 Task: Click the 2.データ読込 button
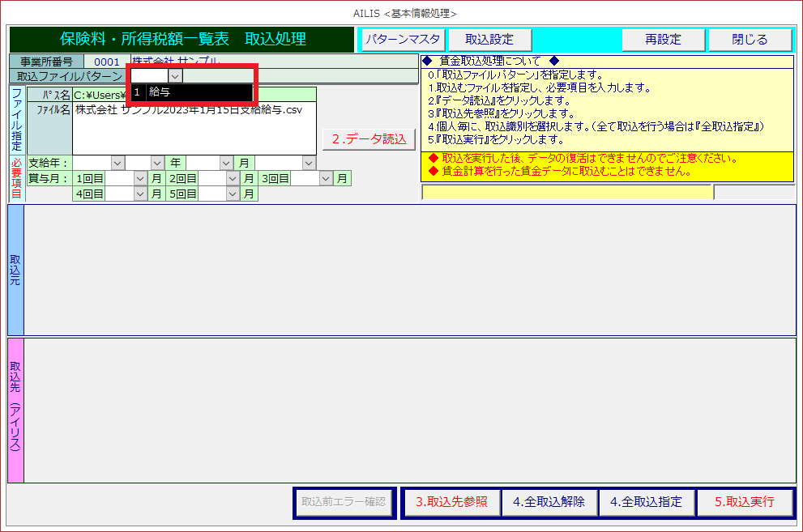(369, 138)
